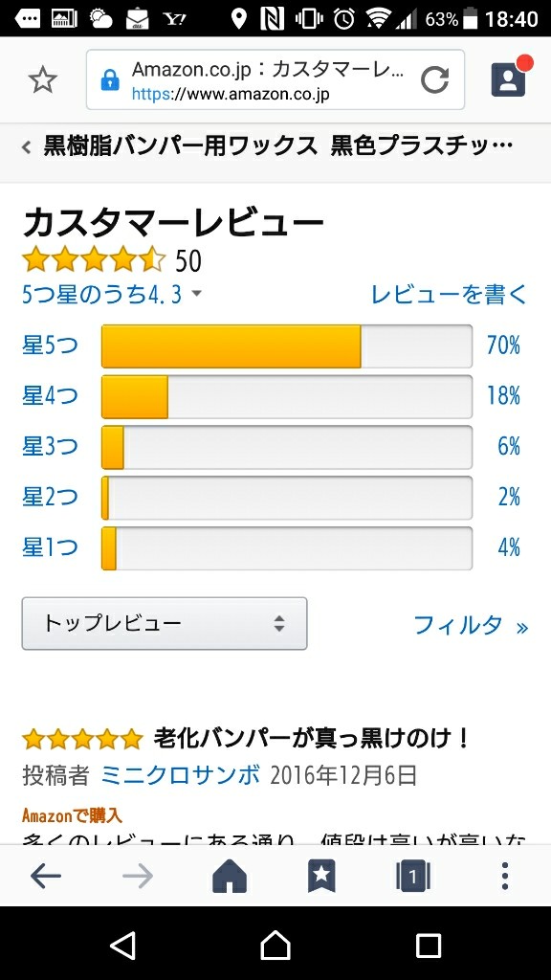Tap the Android home navigation button

(x=275, y=945)
